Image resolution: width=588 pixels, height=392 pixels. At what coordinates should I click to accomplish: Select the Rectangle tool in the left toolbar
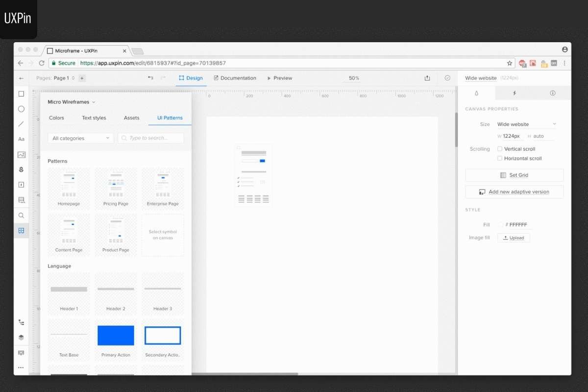coord(21,94)
